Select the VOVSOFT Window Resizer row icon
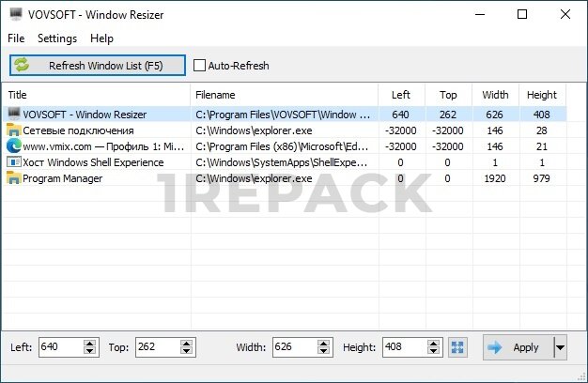 tap(13, 115)
